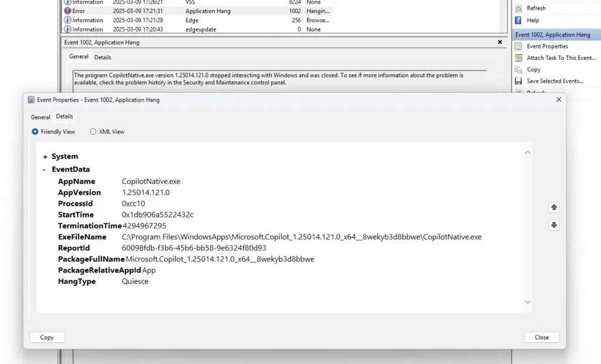
Task: Open Help via the question mark icon
Action: coord(518,20)
